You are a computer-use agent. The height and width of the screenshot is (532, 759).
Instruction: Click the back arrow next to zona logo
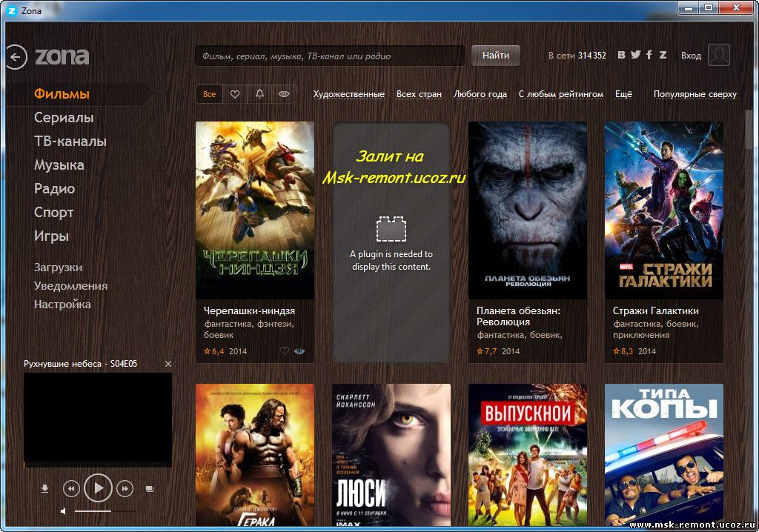(x=16, y=57)
